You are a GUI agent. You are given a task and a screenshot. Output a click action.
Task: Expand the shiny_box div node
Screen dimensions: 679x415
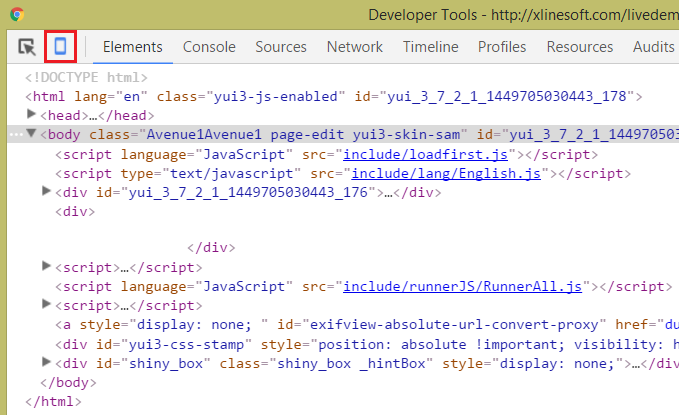(46, 362)
